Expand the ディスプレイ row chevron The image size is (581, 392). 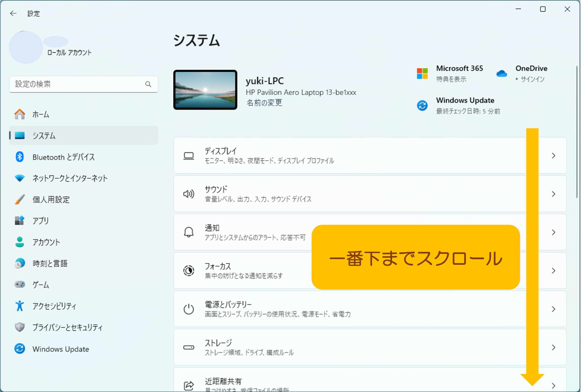click(553, 156)
